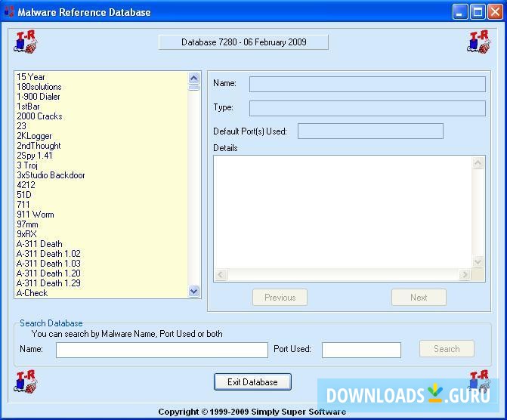Click the Type field in details panel
This screenshot has width=507, height=420.
[x=367, y=108]
